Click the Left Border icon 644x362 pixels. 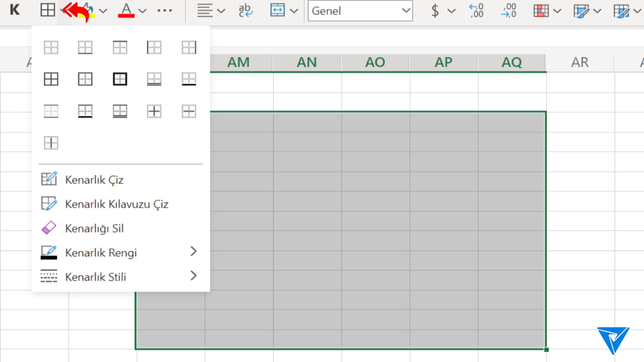(154, 48)
